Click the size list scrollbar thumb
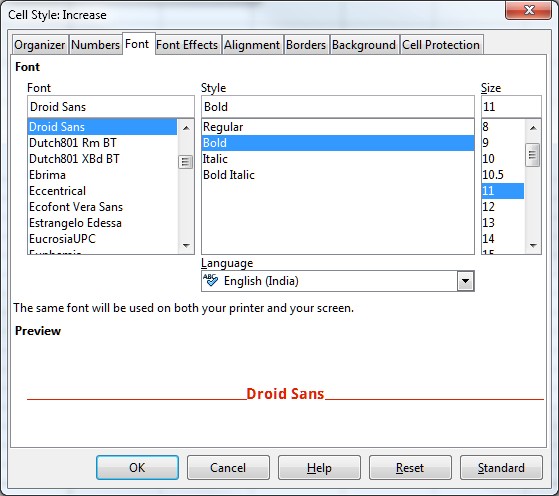Screen dimensions: 559x496 pyautogui.click(x=533, y=155)
